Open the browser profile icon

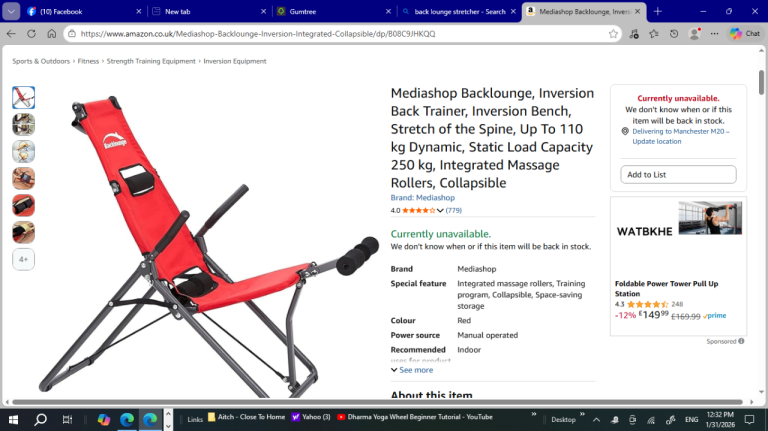[694, 34]
